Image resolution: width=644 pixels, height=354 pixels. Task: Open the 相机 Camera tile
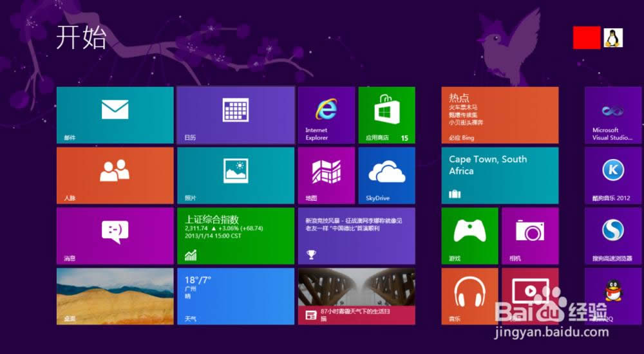530,236
